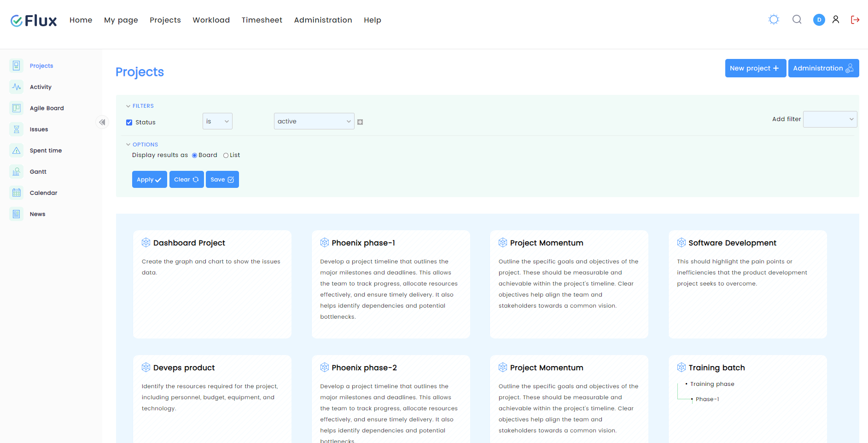The width and height of the screenshot is (868, 443).
Task: Select the Board display radio button
Action: click(x=194, y=156)
